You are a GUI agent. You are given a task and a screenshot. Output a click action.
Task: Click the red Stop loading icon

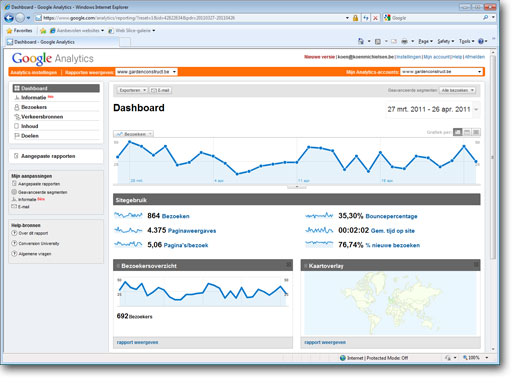pyautogui.click(x=375, y=18)
